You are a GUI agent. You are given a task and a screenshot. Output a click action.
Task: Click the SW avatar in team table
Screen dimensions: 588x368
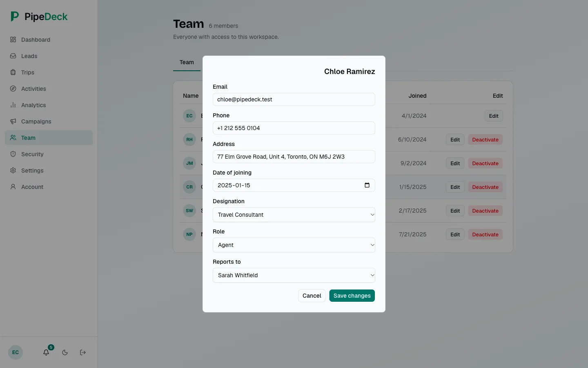point(189,211)
